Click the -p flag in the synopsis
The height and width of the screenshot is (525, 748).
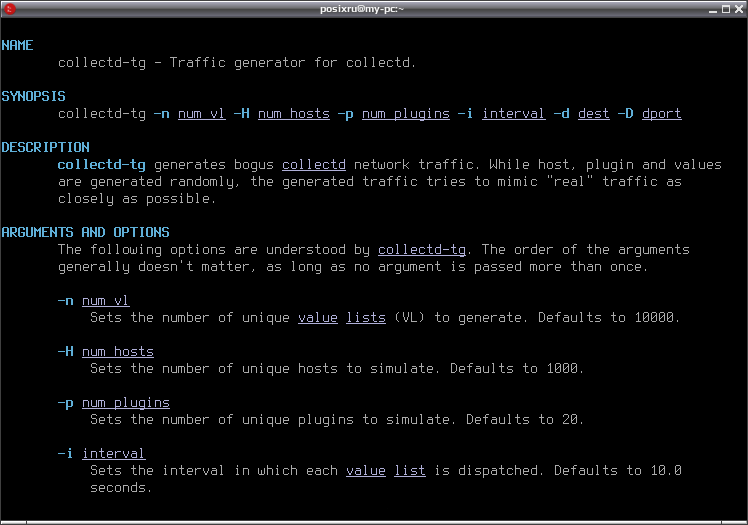(345, 114)
